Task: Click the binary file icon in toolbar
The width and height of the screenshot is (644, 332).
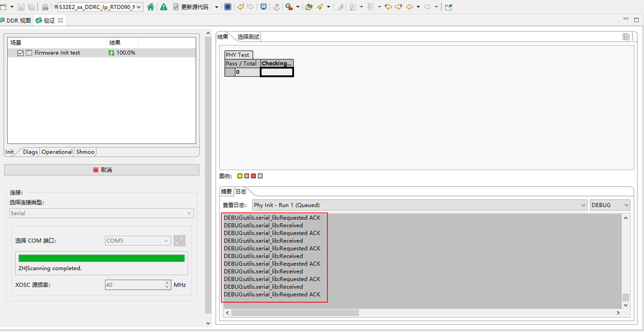Action: coord(45,7)
